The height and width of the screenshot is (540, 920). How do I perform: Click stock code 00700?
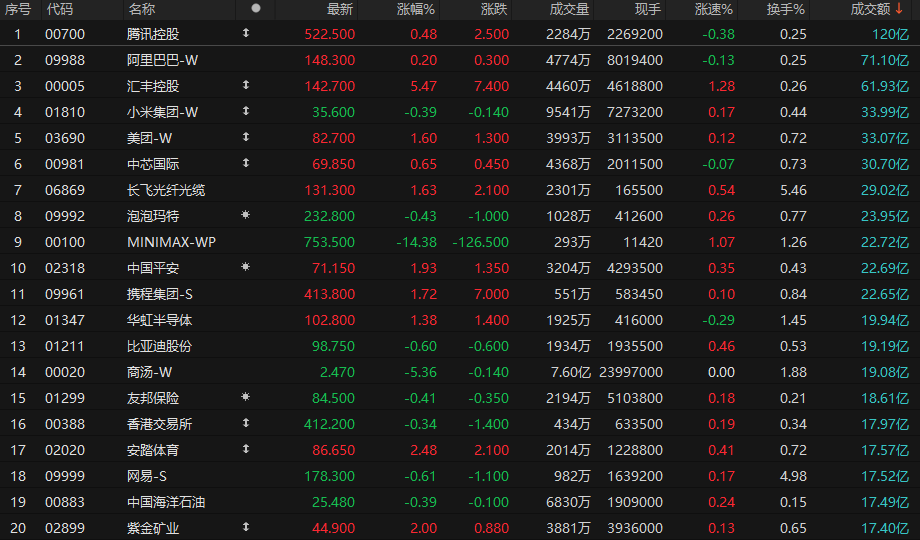65,34
